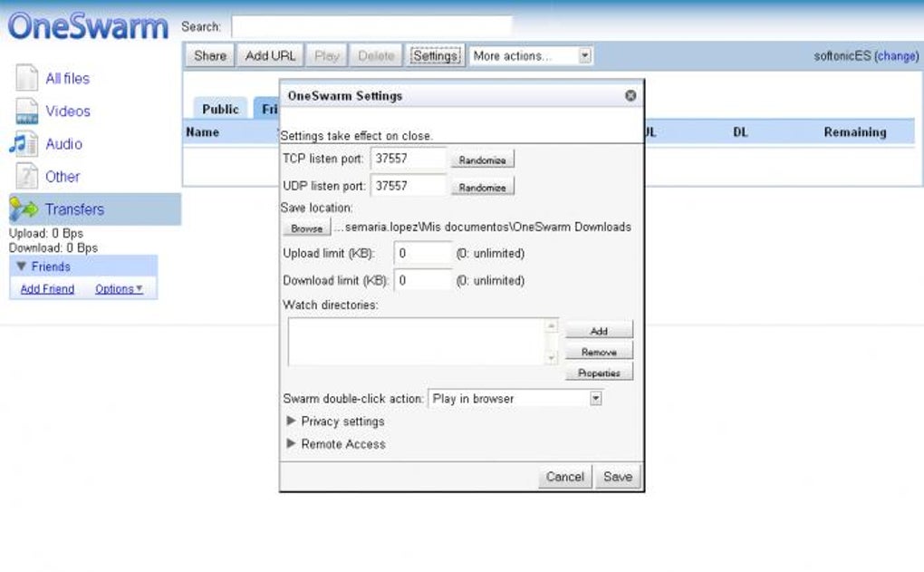Click inside Watch directories list box
The image size is (924, 572).
(416, 342)
